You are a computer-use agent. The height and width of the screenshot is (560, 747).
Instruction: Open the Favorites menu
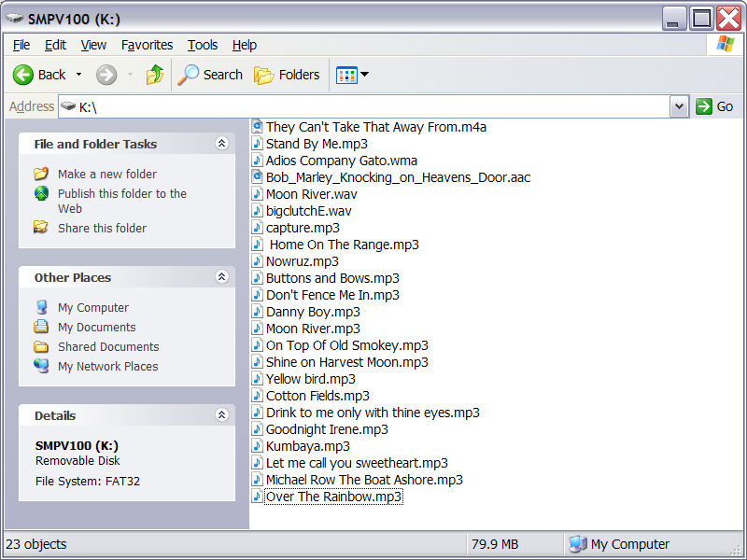(147, 45)
